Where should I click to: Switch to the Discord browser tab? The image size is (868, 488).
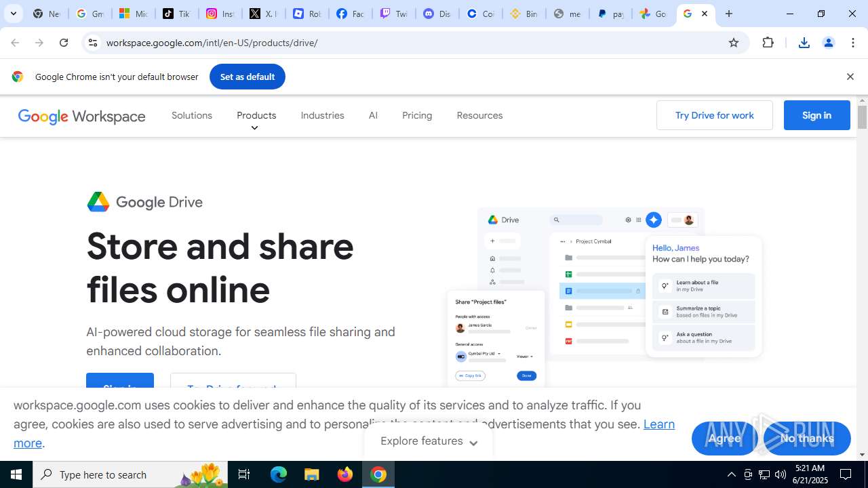click(437, 14)
